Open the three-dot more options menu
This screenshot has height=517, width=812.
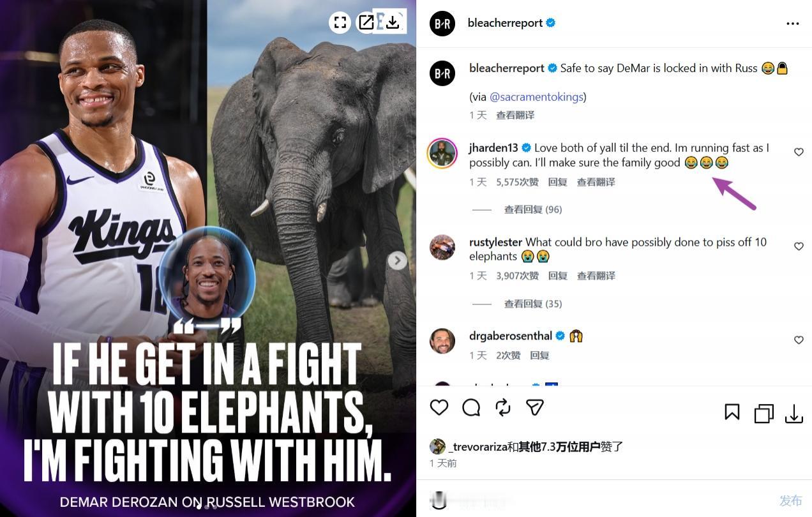pos(793,24)
